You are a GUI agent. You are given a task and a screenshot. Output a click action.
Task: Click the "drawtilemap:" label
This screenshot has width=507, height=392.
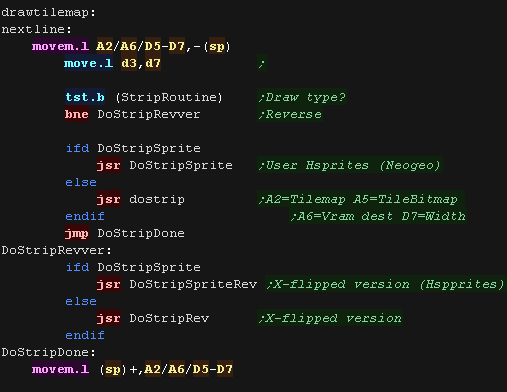[x=49, y=13]
